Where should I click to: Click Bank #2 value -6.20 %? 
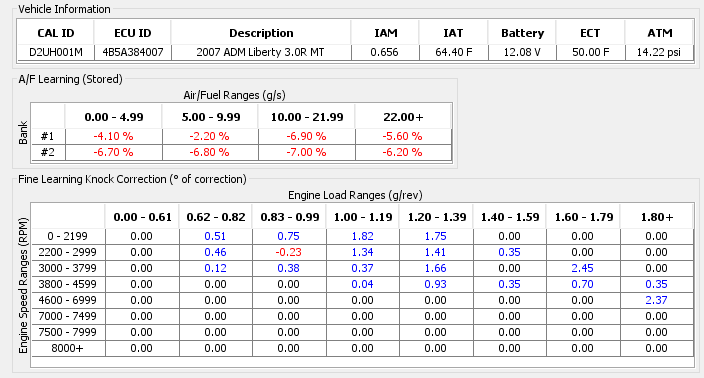pos(402,152)
